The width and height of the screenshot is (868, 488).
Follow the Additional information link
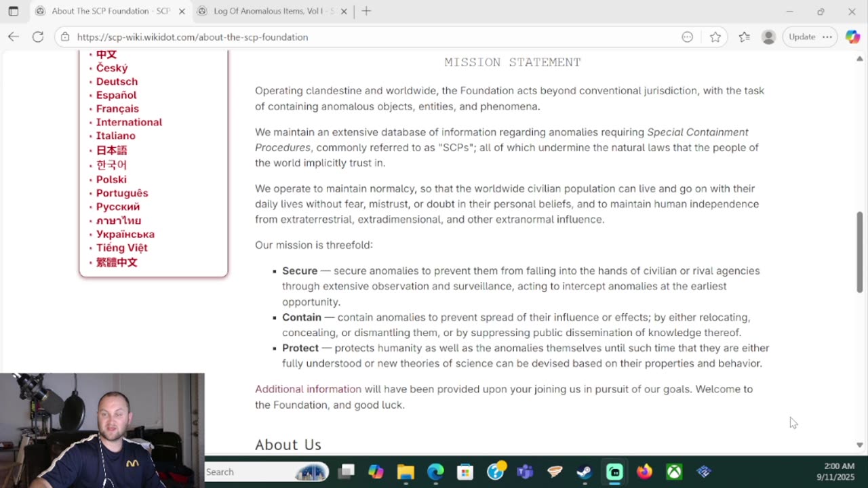308,389
